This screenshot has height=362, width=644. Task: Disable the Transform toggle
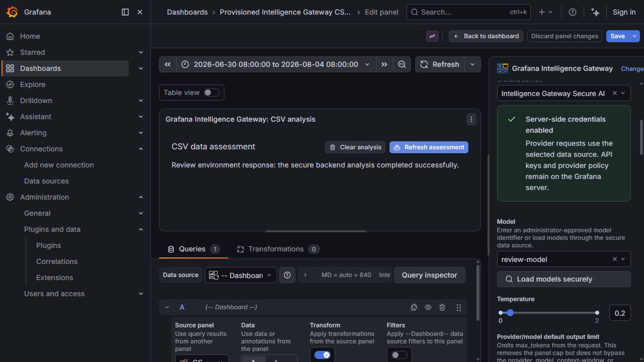[x=322, y=355]
